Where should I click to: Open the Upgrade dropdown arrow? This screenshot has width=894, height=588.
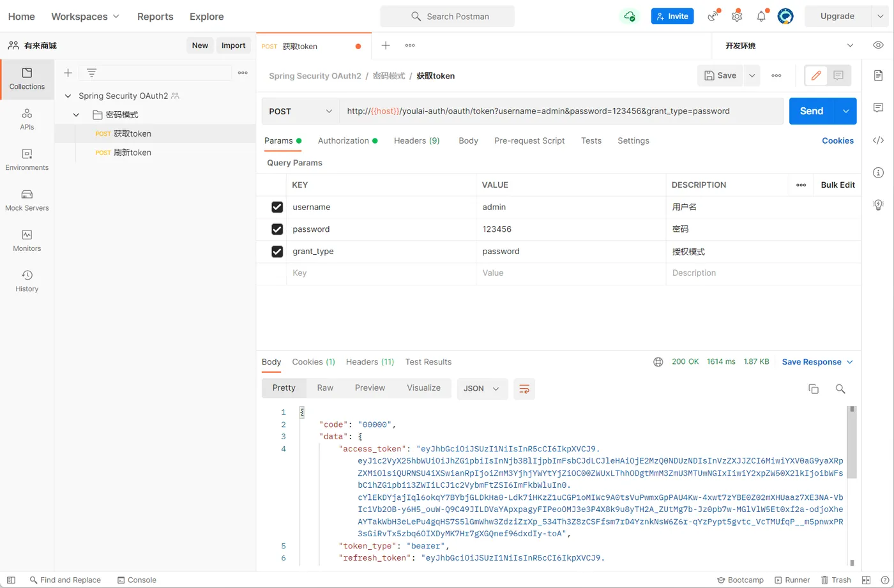[879, 17]
